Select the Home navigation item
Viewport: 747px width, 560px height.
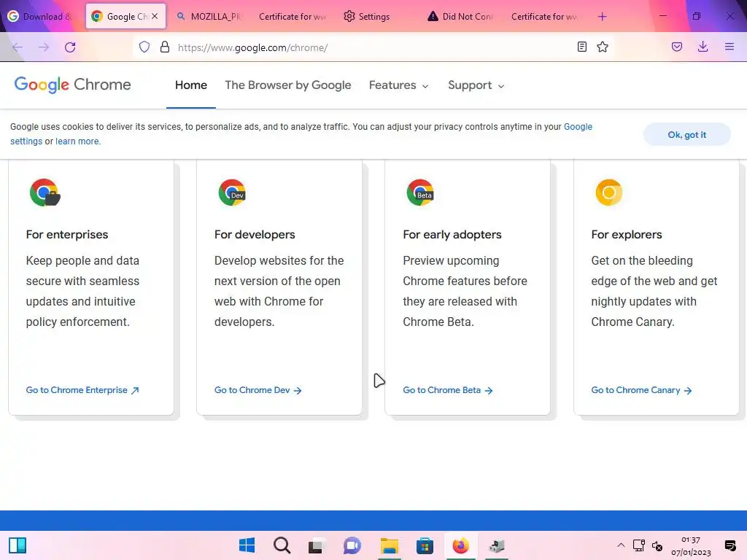pyautogui.click(x=191, y=85)
